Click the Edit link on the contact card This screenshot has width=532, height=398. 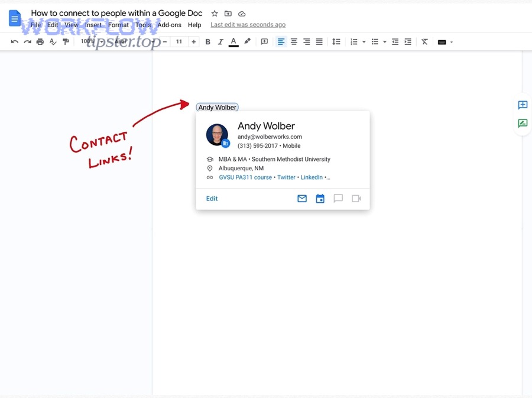pyautogui.click(x=212, y=198)
